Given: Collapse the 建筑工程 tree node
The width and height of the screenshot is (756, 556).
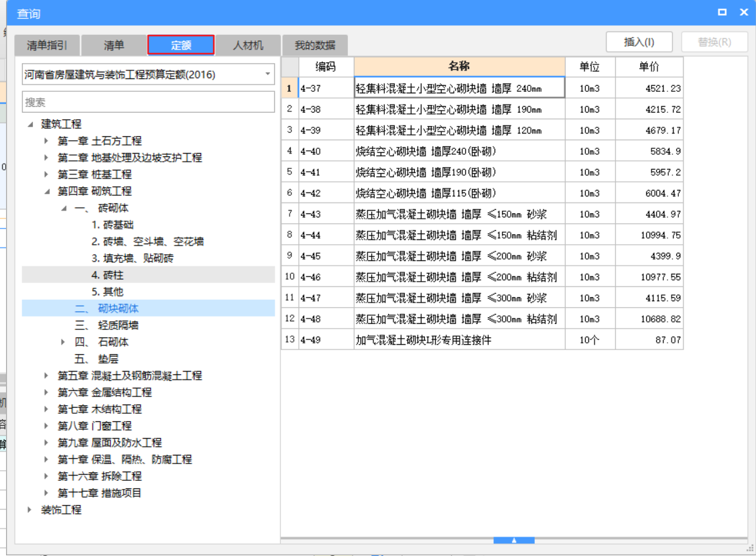Looking at the screenshot, I should point(30,125).
